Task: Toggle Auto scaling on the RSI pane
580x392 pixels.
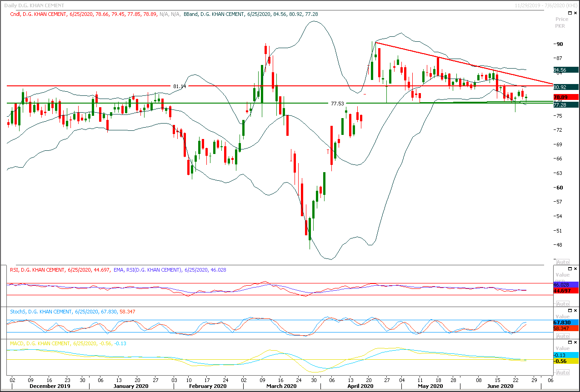Action: point(563,304)
